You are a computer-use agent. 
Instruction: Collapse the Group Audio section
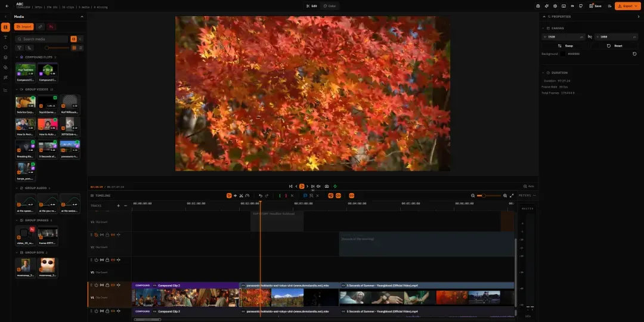click(x=17, y=188)
